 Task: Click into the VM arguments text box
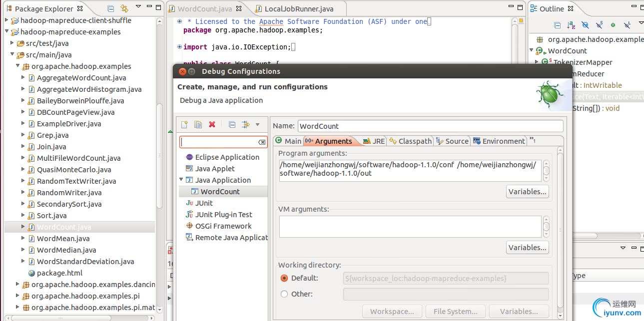410,226
